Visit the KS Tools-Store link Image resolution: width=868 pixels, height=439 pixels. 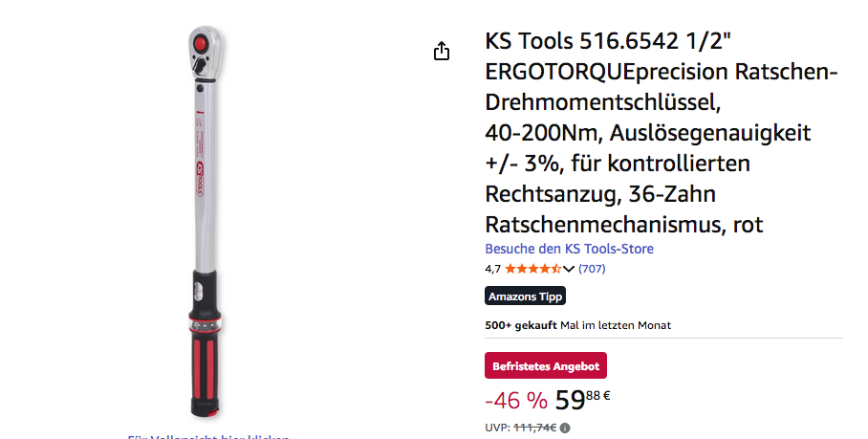pos(569,249)
